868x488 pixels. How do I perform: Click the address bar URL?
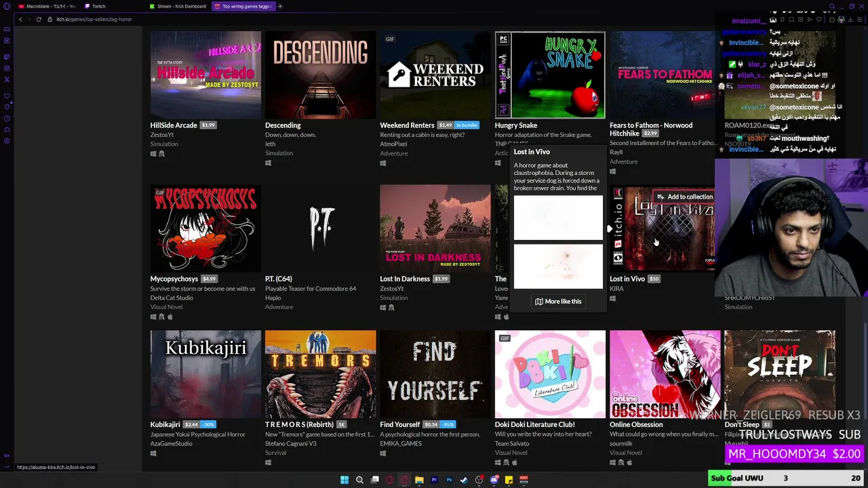point(94,19)
